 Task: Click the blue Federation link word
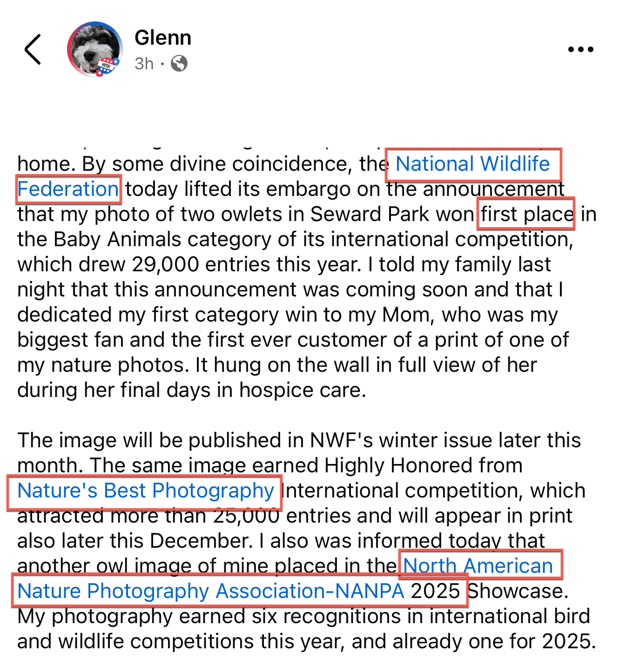[68, 189]
